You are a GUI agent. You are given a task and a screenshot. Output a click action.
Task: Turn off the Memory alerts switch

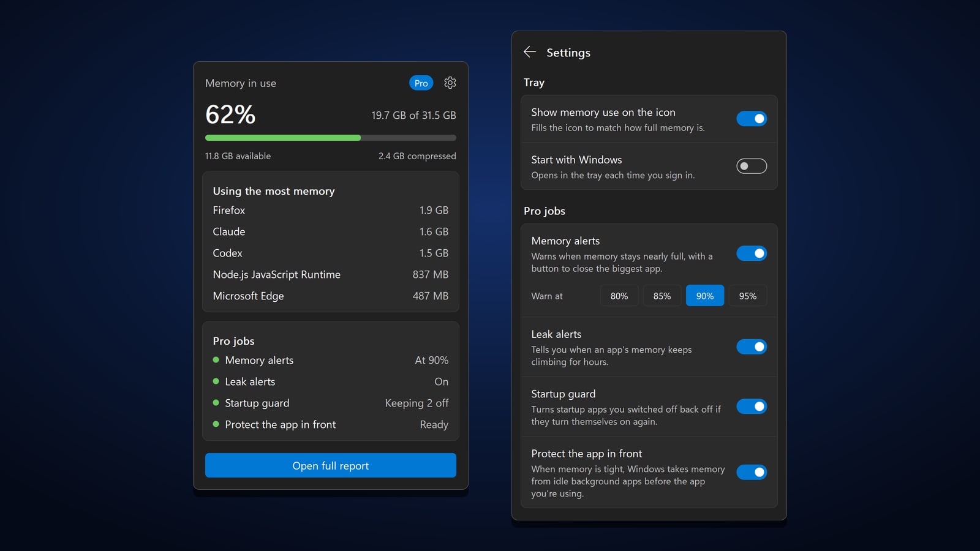coord(752,253)
